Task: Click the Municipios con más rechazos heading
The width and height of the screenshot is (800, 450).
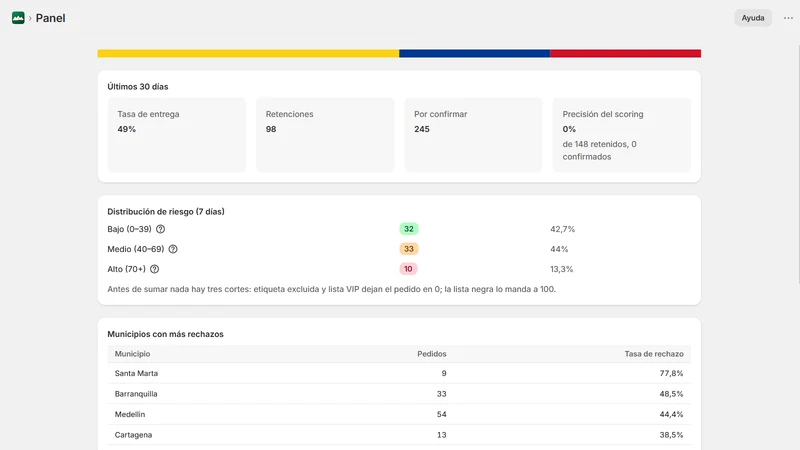Action: [x=165, y=334]
